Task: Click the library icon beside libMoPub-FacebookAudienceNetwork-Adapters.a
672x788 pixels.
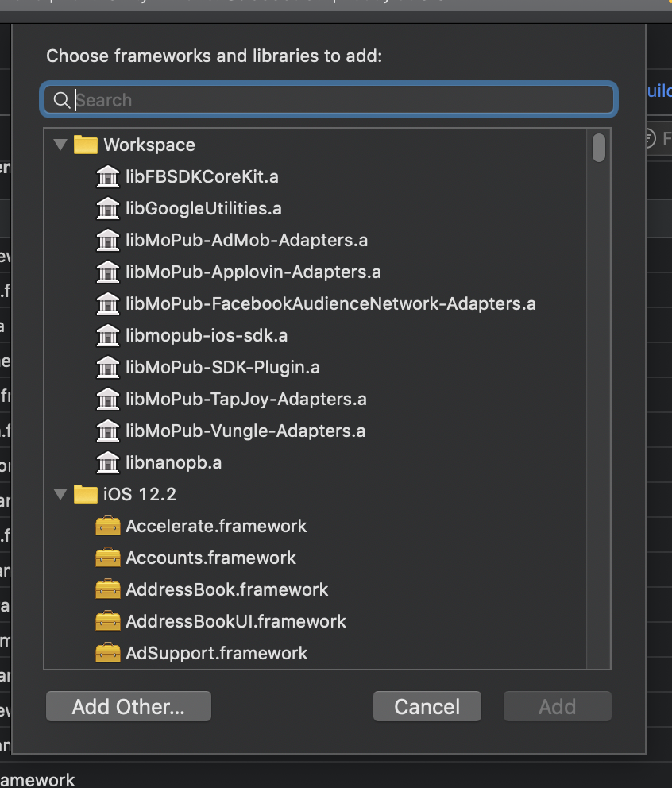Action: (107, 303)
